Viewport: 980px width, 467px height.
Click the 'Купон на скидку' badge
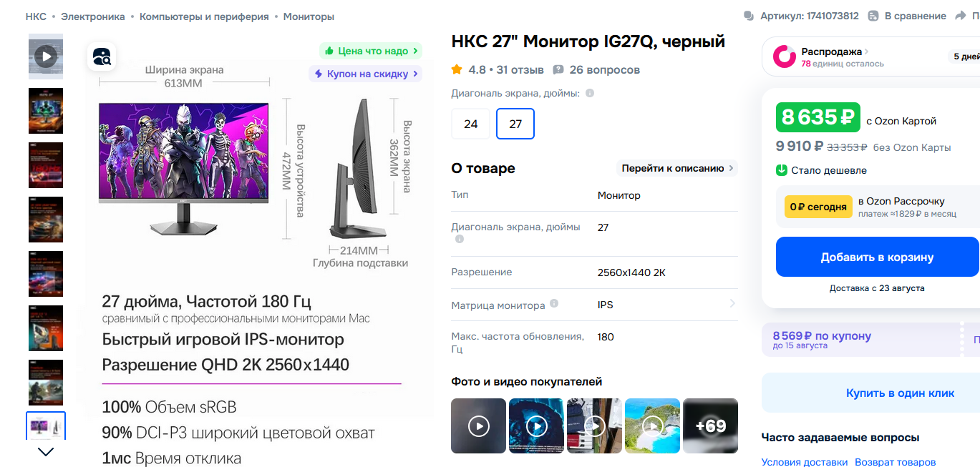[x=365, y=74]
